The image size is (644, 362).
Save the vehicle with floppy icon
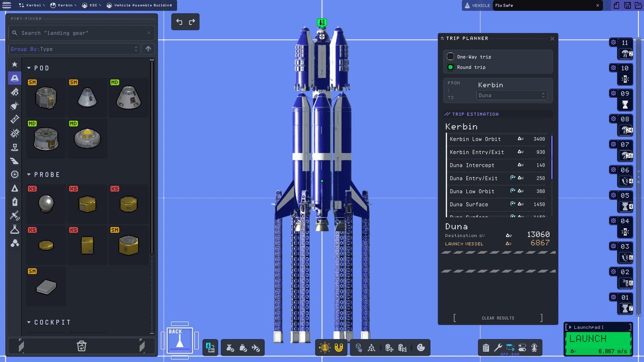[628, 6]
